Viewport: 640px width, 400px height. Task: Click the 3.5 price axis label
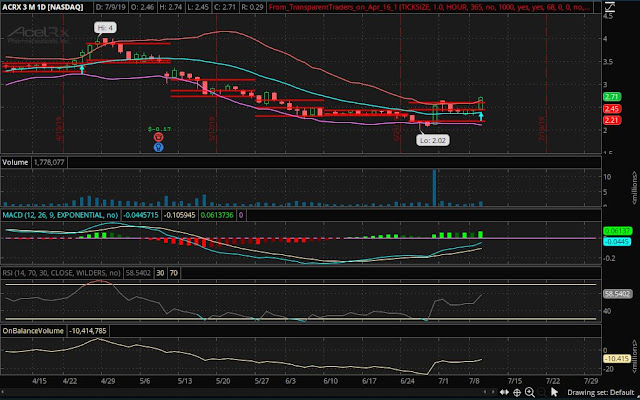(608, 62)
